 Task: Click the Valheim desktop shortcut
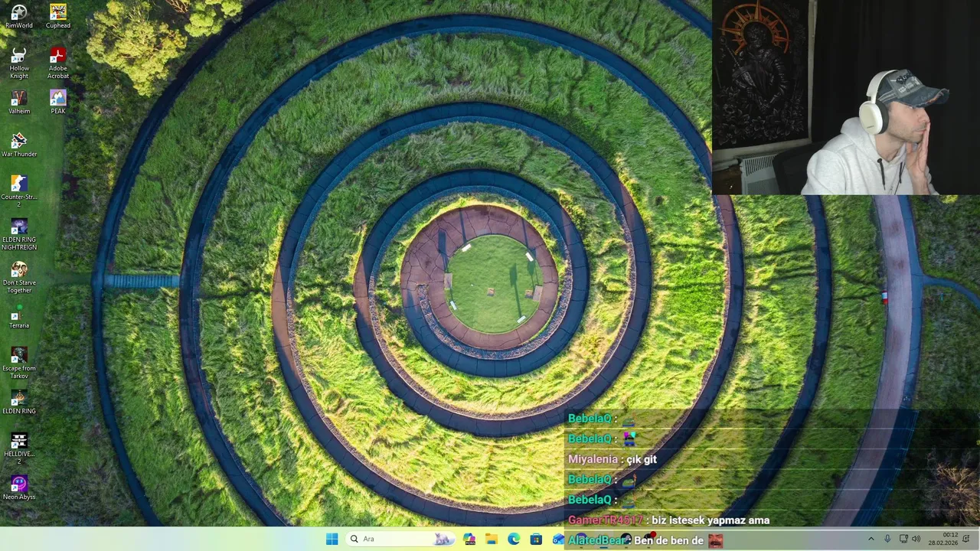pos(19,102)
